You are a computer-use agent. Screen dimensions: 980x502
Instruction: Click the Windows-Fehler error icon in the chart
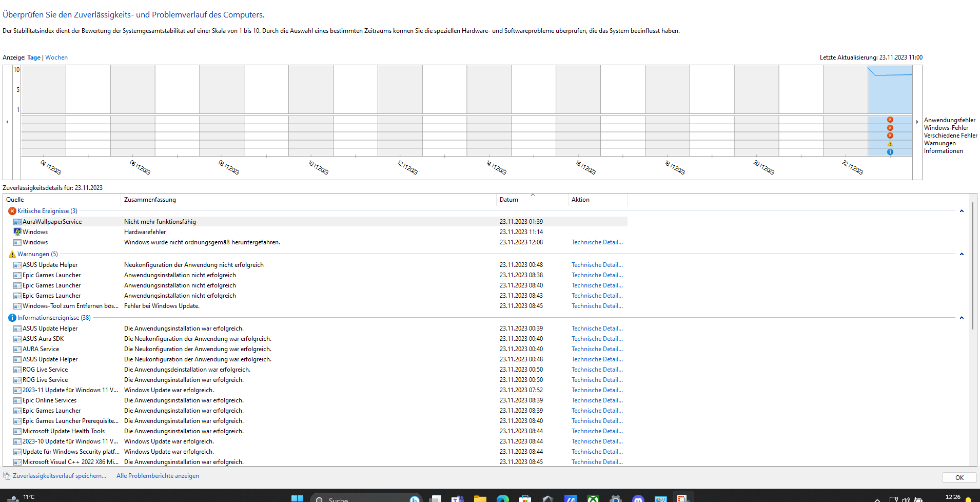point(890,128)
